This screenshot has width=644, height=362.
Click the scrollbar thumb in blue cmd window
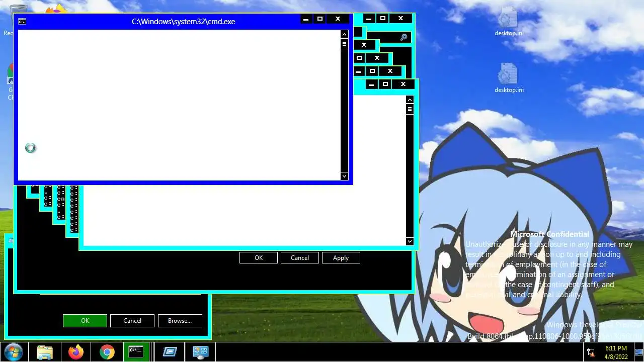click(x=344, y=44)
